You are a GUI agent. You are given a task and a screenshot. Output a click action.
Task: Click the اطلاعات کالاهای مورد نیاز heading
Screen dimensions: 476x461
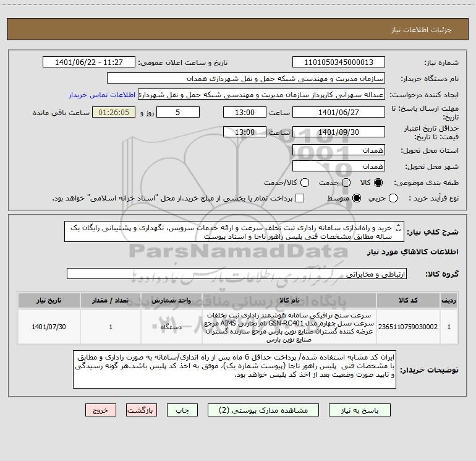tap(412, 252)
